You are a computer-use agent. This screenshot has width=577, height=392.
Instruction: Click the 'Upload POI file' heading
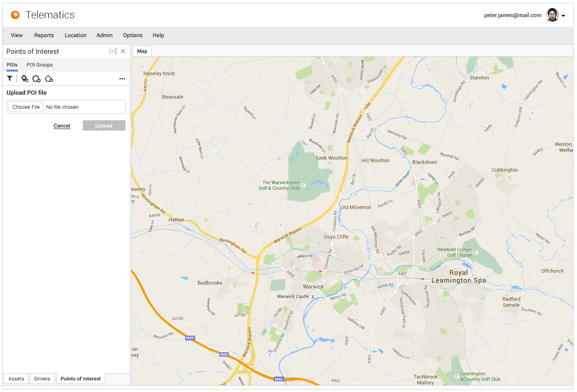pos(26,93)
